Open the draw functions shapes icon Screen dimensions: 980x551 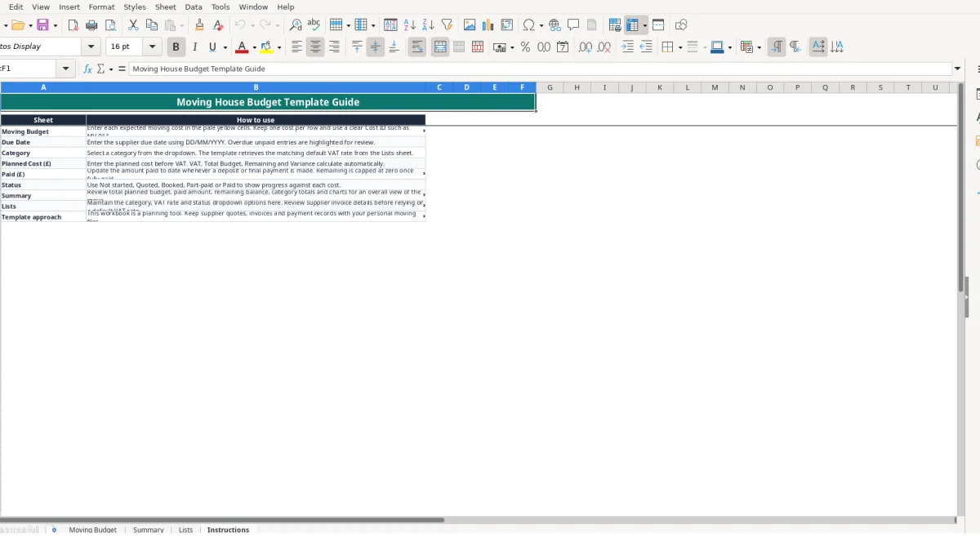coord(681,25)
